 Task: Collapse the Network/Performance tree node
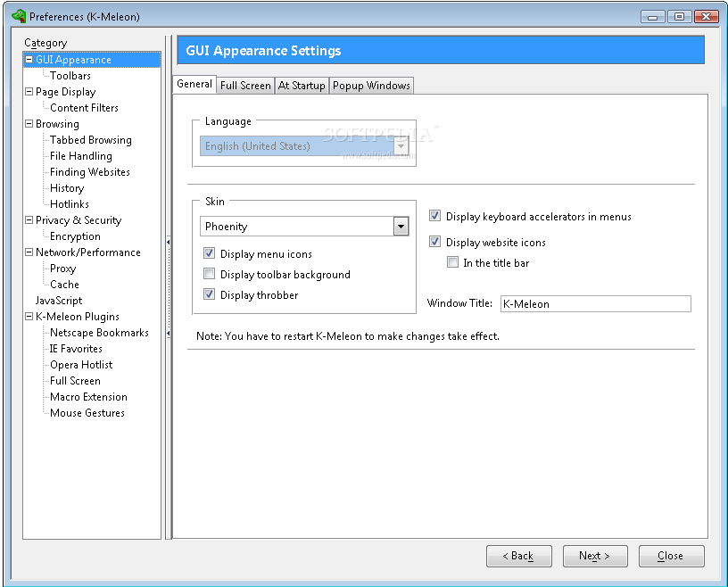coord(29,252)
